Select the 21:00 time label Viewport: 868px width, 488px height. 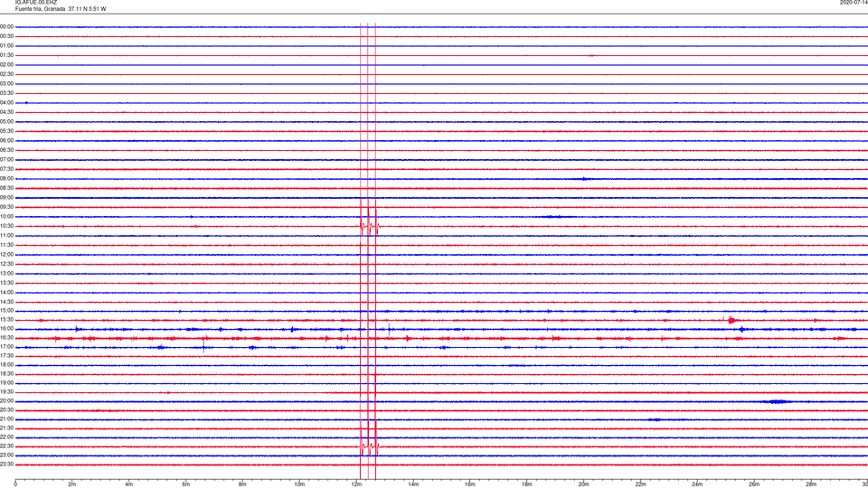(x=6, y=419)
